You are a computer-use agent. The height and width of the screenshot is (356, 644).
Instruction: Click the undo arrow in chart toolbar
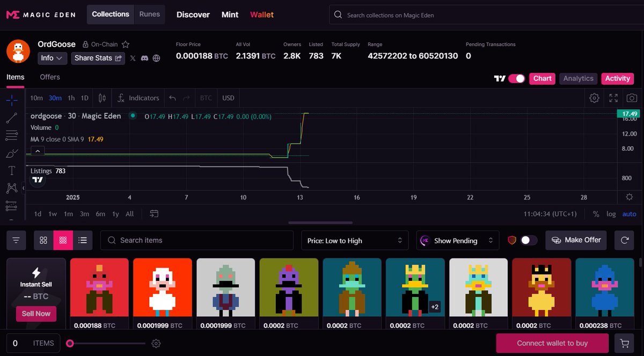pos(172,98)
